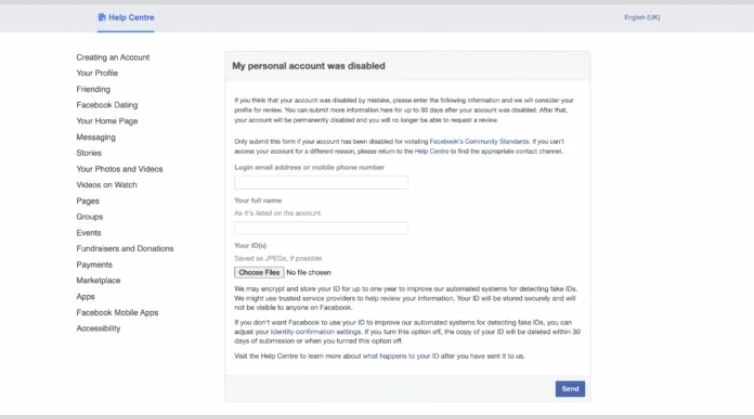This screenshot has width=754, height=419.
Task: Focus the login email or phone field
Action: point(321,182)
